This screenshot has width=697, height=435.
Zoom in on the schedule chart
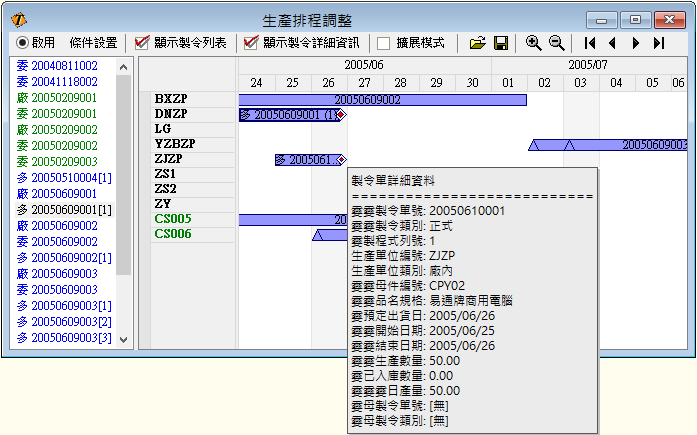coord(534,43)
